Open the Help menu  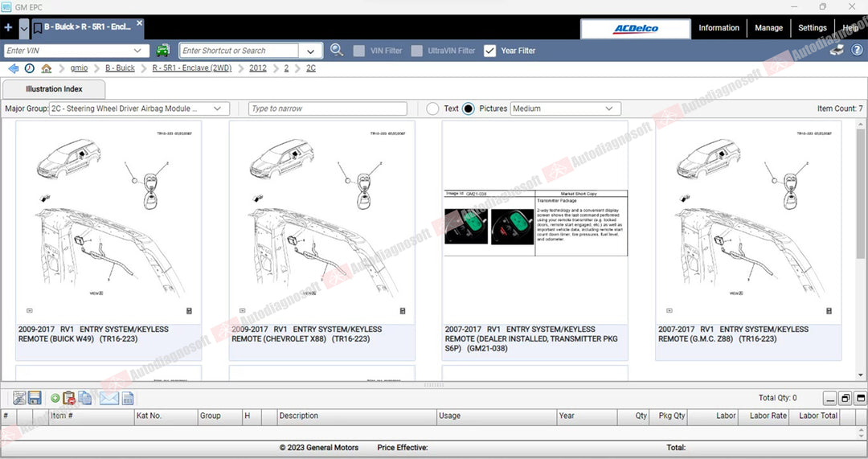click(851, 27)
